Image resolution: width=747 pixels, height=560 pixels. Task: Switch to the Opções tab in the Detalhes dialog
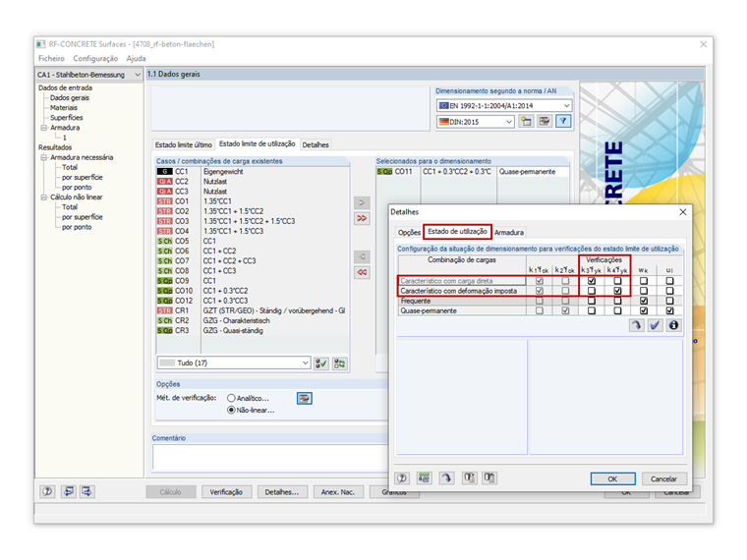[409, 233]
